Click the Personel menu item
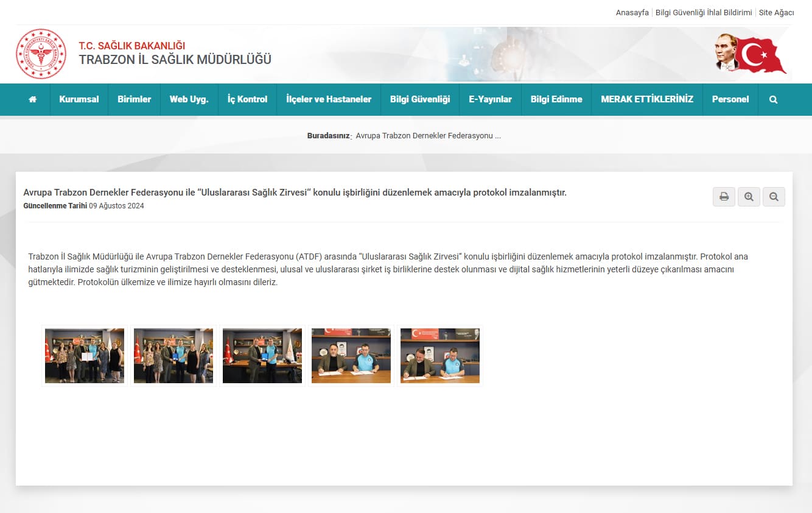The image size is (812, 513). (730, 99)
